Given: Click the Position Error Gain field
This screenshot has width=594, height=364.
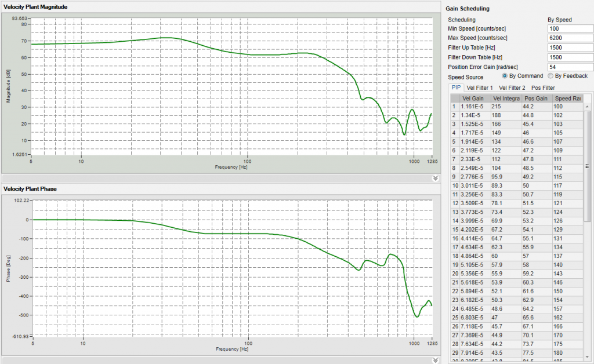Looking at the screenshot, I should [571, 66].
